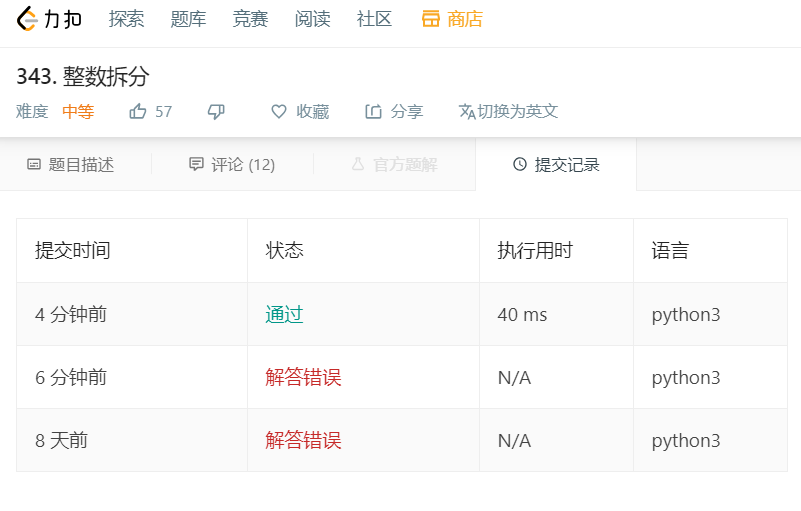Viewport: 801px width, 511px height.
Task: Click the comment bubble icon
Action: point(196,164)
